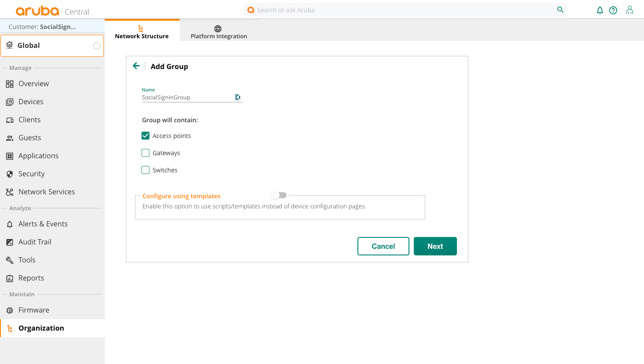Click the search magnifier icon

coord(560,9)
